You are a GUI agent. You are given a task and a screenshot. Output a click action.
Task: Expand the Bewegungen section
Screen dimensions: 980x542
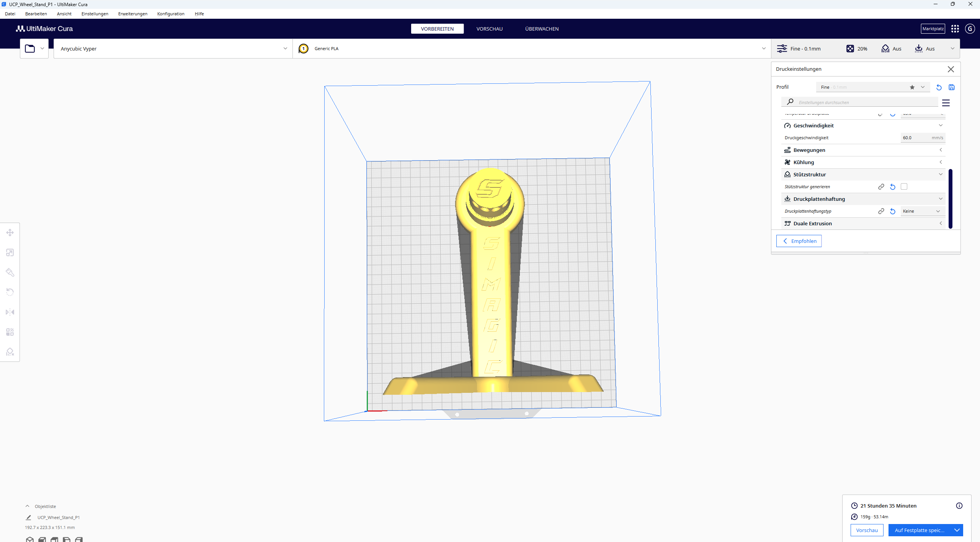point(863,150)
